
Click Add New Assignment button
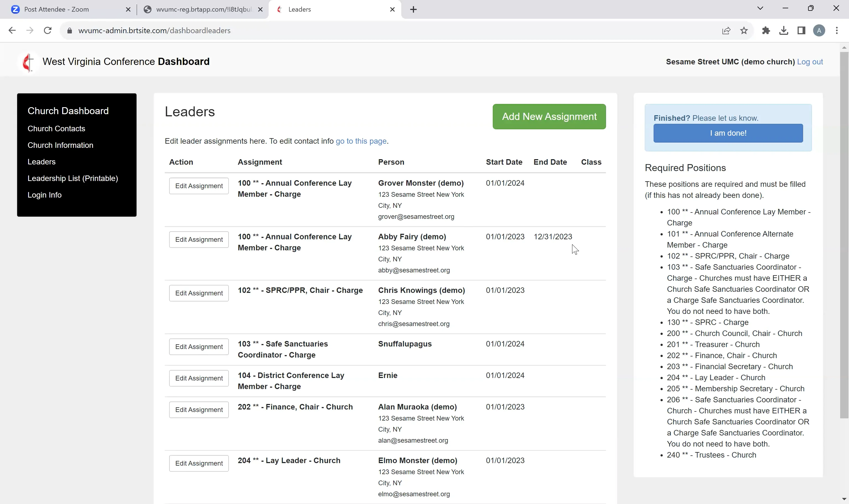point(549,117)
